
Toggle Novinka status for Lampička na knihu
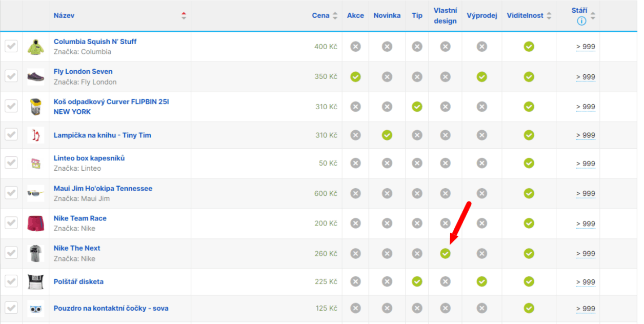387,135
